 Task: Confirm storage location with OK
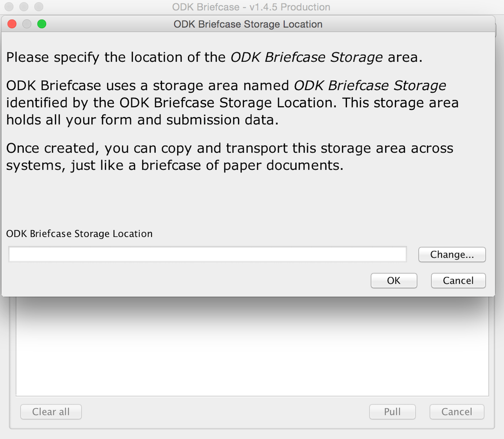click(393, 280)
